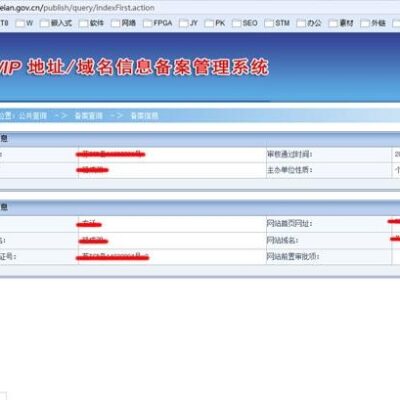The image size is (400, 400).
Task: Click 备案信息 in the breadcrumb
Action: [144, 116]
